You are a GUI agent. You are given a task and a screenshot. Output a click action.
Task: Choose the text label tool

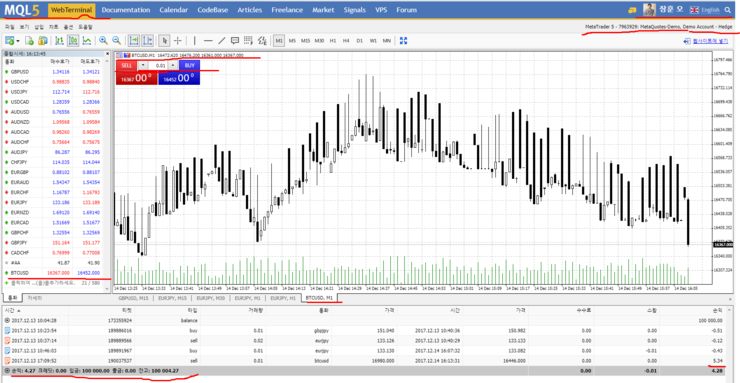click(235, 41)
